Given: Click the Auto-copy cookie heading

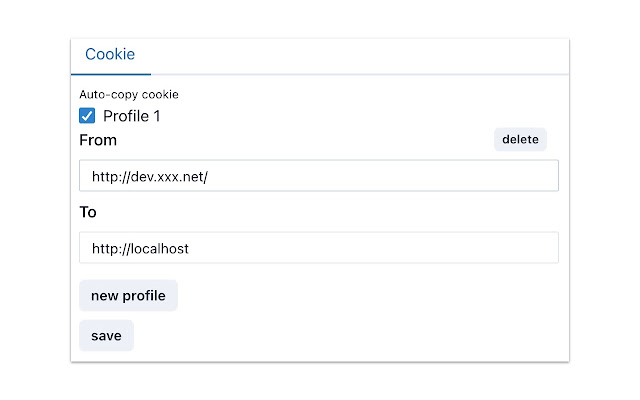Looking at the screenshot, I should coord(129,95).
